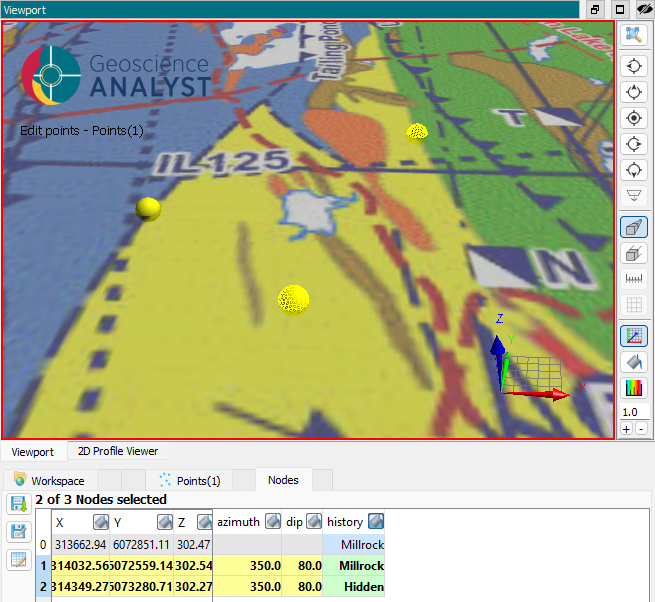Toggle the 3D axes grid display button
The width and height of the screenshot is (655, 602).
(x=633, y=336)
